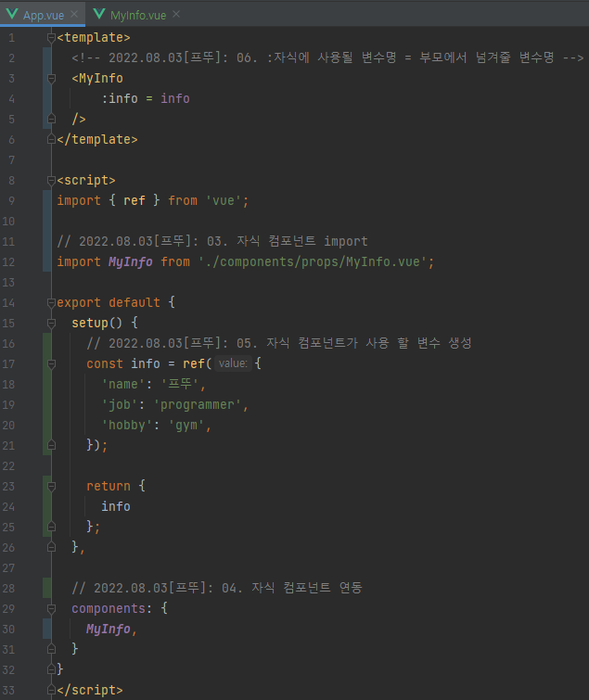Viewport: 589px width, 700px height.
Task: Click line number 1 in gutter
Action: pos(12,38)
